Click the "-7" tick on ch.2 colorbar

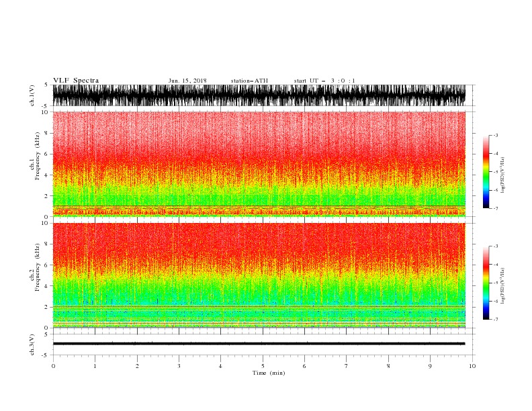[x=495, y=320]
